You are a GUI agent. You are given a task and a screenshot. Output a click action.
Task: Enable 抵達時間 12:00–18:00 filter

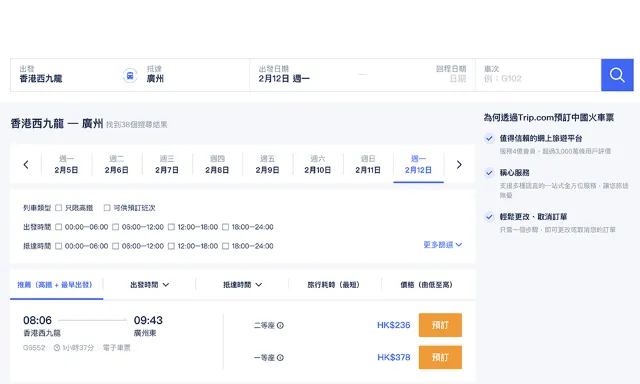pyautogui.click(x=171, y=246)
